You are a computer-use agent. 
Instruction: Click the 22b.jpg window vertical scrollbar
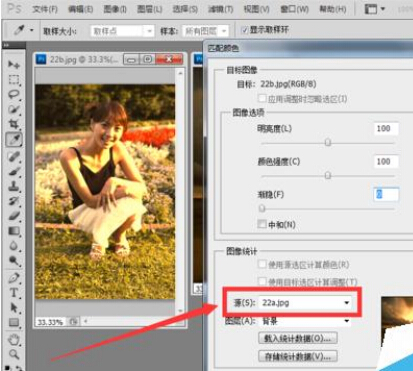point(180,191)
